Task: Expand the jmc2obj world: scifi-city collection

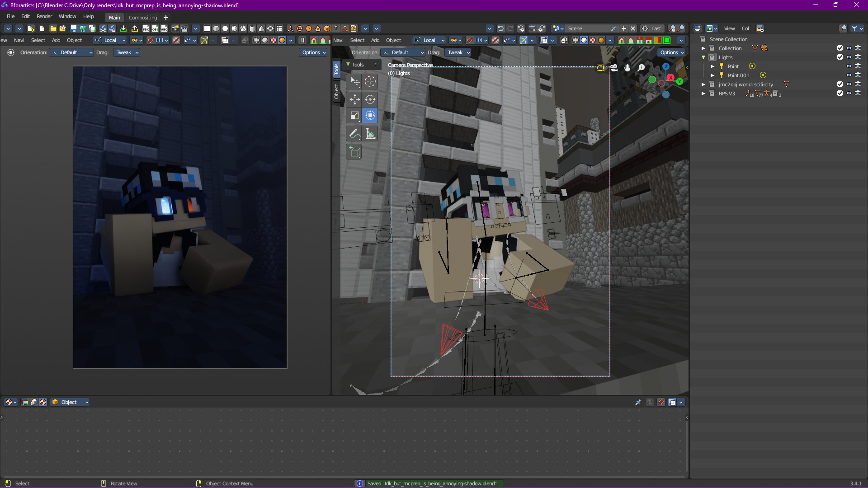Action: [x=703, y=84]
